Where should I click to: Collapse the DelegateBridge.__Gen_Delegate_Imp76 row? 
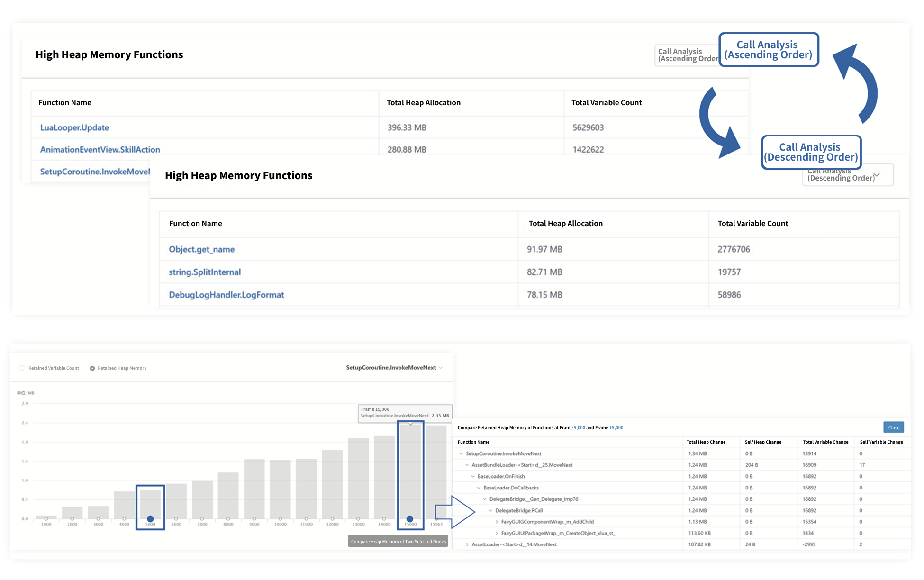tap(485, 499)
